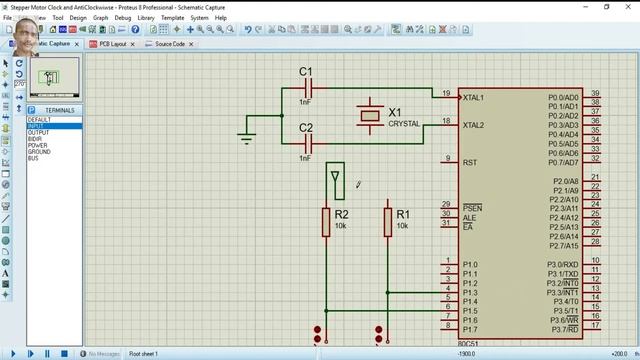Select BUS in the terminals list
The height and width of the screenshot is (360, 640).
(54, 158)
